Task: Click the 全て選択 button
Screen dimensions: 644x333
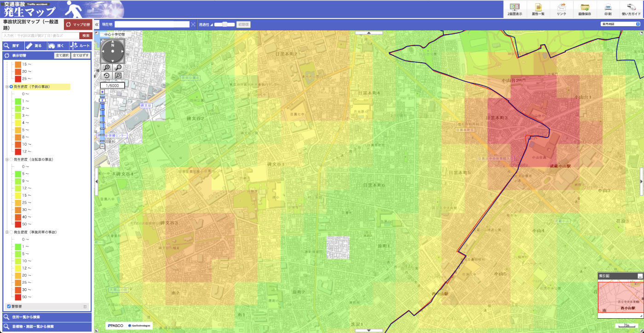Action: click(62, 55)
